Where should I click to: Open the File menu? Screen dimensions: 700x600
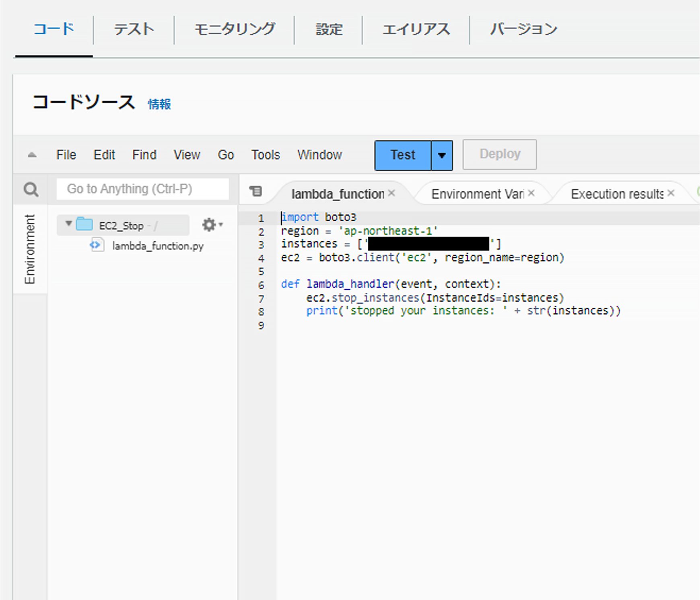pos(66,155)
